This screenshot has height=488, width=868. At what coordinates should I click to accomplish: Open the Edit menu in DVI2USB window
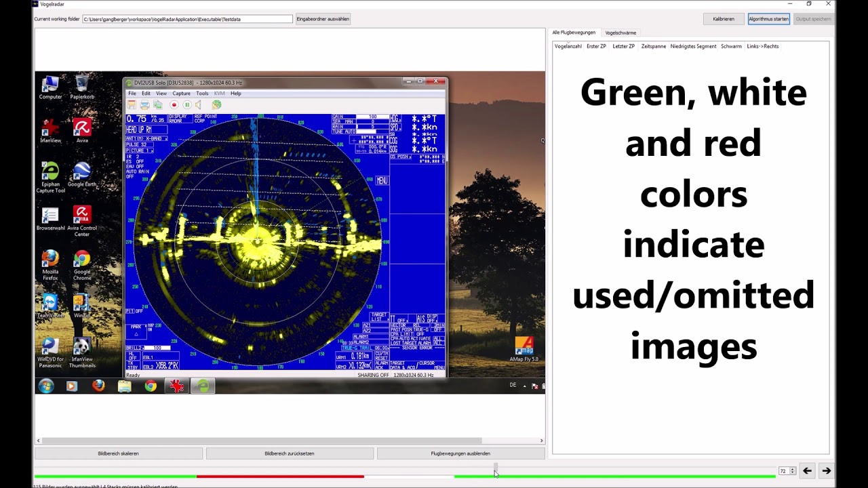tap(146, 94)
